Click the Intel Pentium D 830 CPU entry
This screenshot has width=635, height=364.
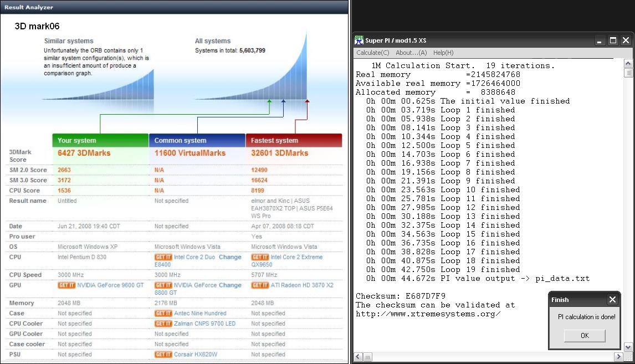(82, 257)
